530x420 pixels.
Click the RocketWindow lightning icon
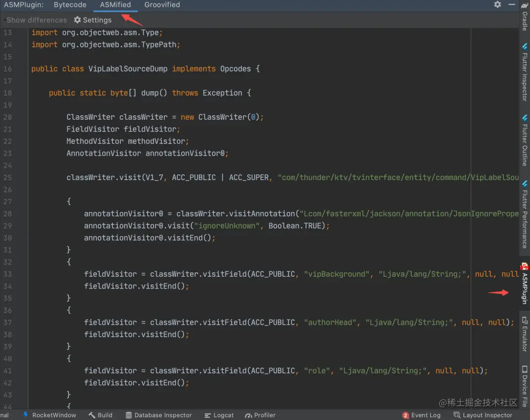tap(26, 415)
